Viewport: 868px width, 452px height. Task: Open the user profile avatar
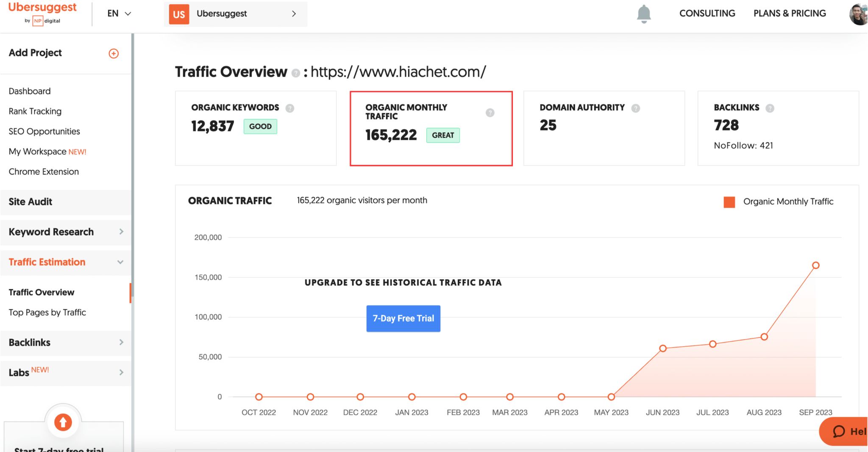(858, 14)
